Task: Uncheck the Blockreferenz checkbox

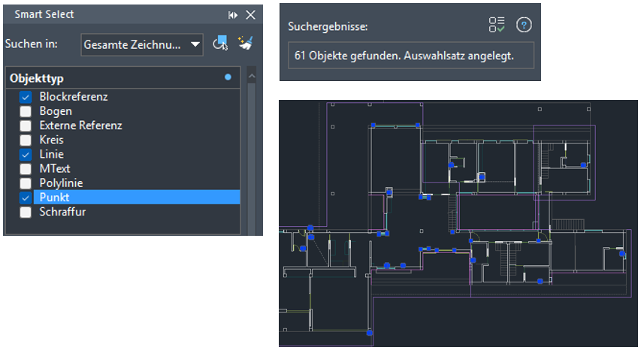Action: pos(26,97)
